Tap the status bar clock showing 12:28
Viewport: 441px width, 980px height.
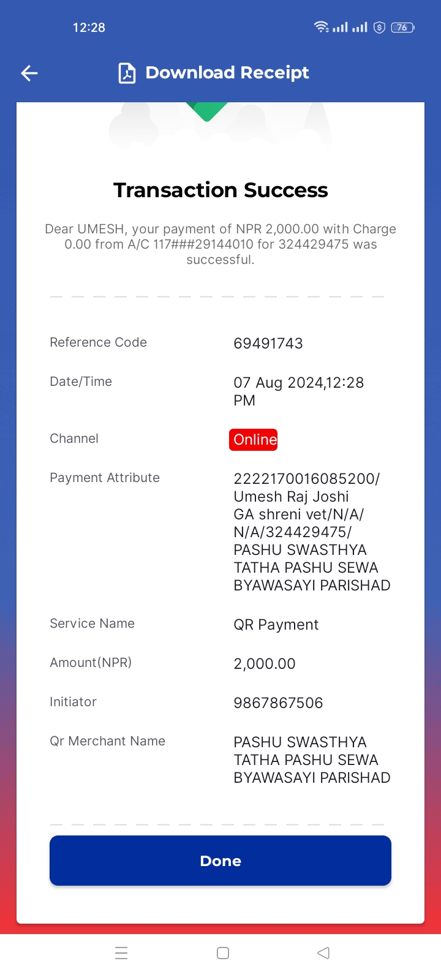pyautogui.click(x=89, y=27)
